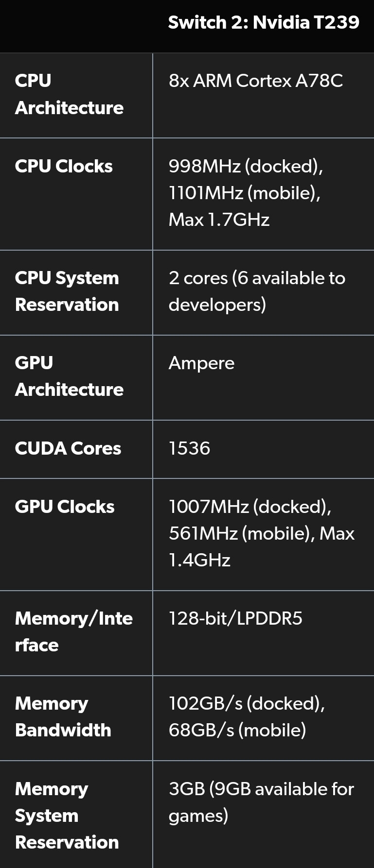Select the GPU Clocks label
Image resolution: width=374 pixels, height=868 pixels.
coord(65,507)
